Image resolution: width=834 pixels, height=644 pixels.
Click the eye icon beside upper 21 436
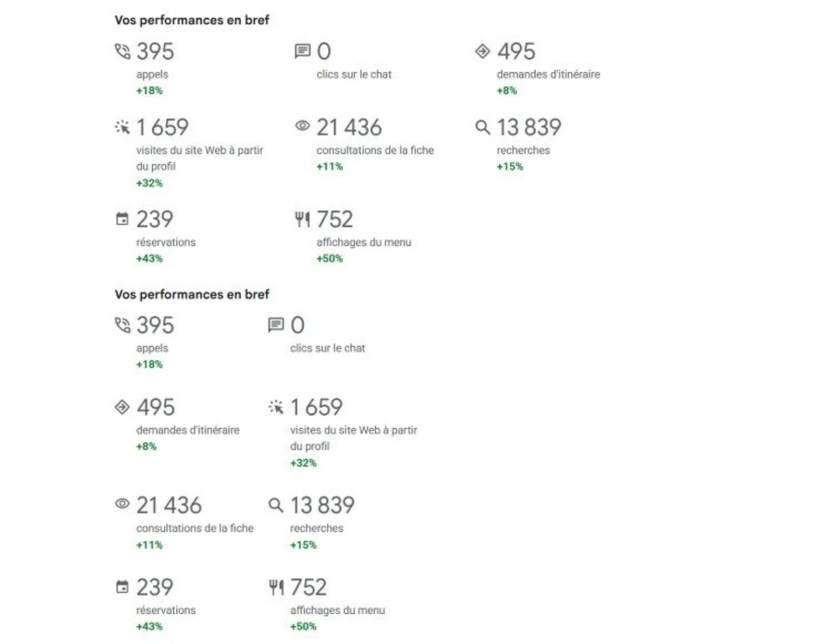302,126
